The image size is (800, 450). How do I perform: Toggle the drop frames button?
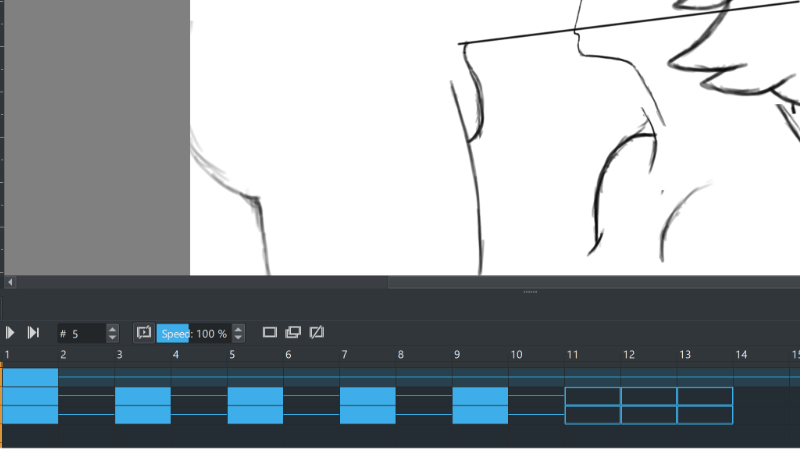(144, 333)
